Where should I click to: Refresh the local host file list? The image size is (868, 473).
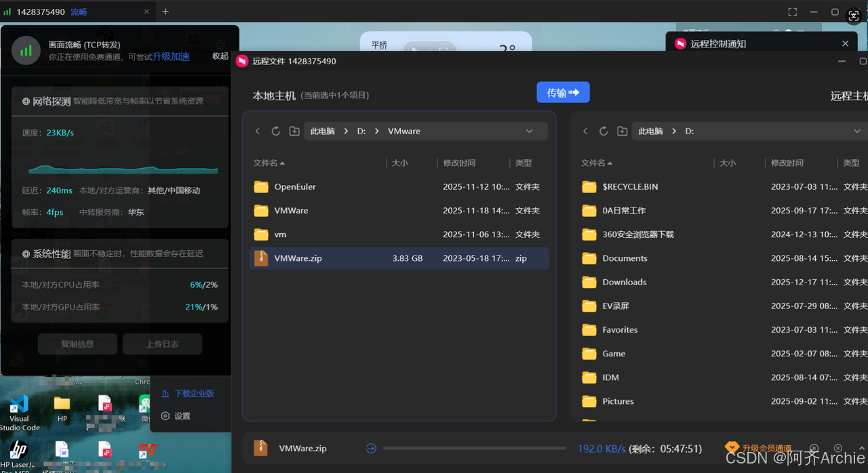pyautogui.click(x=276, y=131)
